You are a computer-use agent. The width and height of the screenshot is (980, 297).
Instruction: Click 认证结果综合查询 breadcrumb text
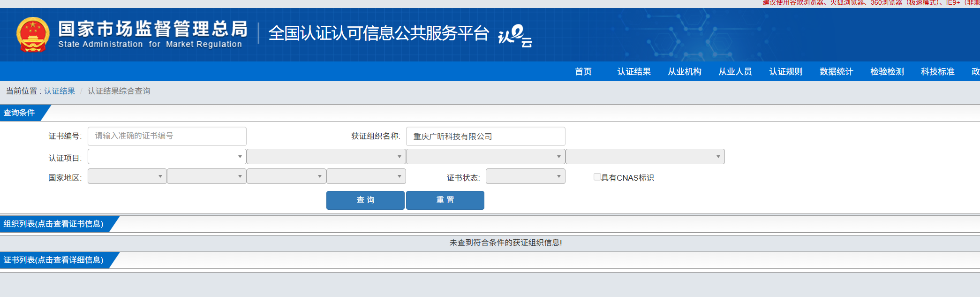click(x=119, y=91)
